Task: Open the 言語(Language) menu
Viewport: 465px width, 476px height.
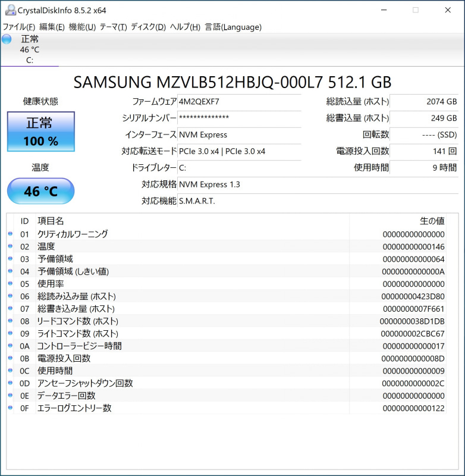Action: 233,27
